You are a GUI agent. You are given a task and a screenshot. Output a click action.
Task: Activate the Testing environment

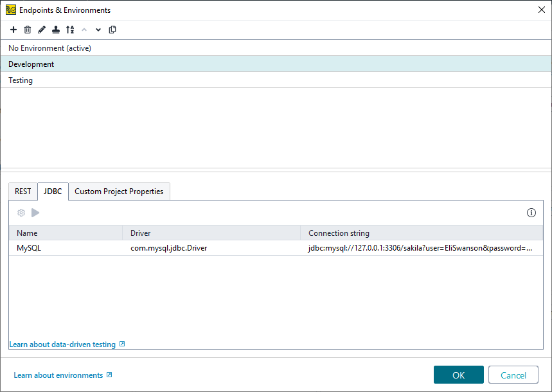coord(21,80)
